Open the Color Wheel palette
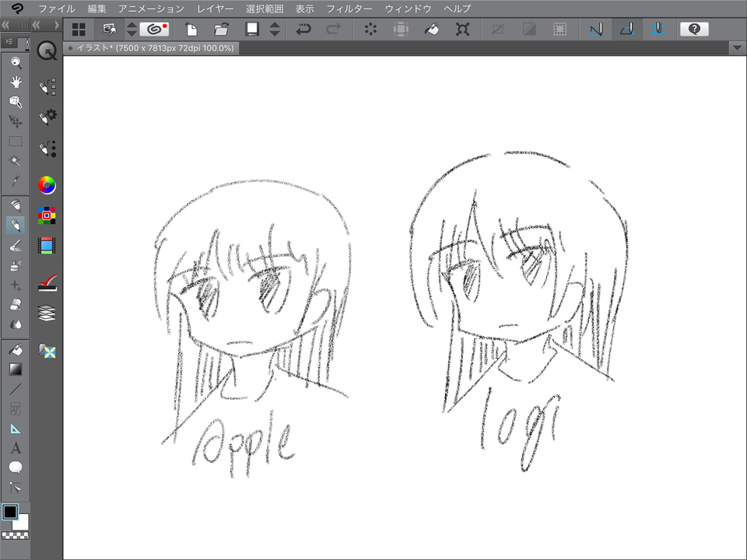Screen dimensions: 747x560 47,185
